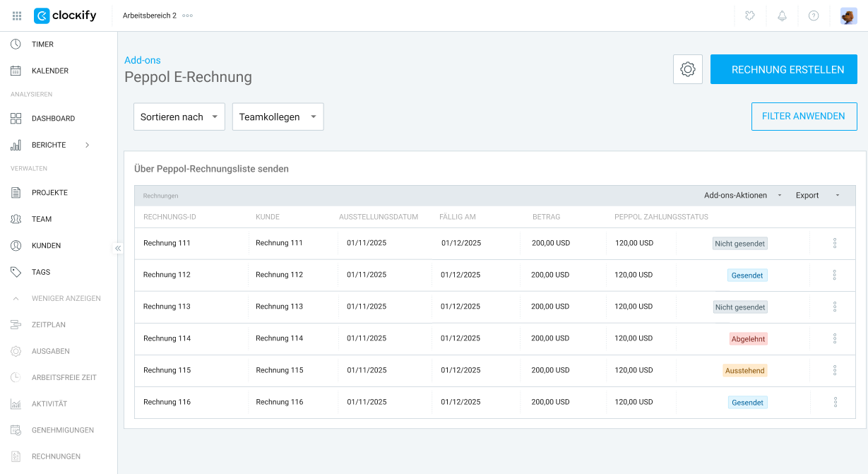Open row menu for Rechnung 112

click(835, 275)
